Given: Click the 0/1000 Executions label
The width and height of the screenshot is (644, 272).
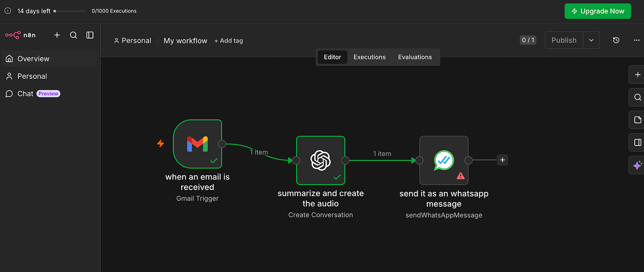Looking at the screenshot, I should (114, 11).
